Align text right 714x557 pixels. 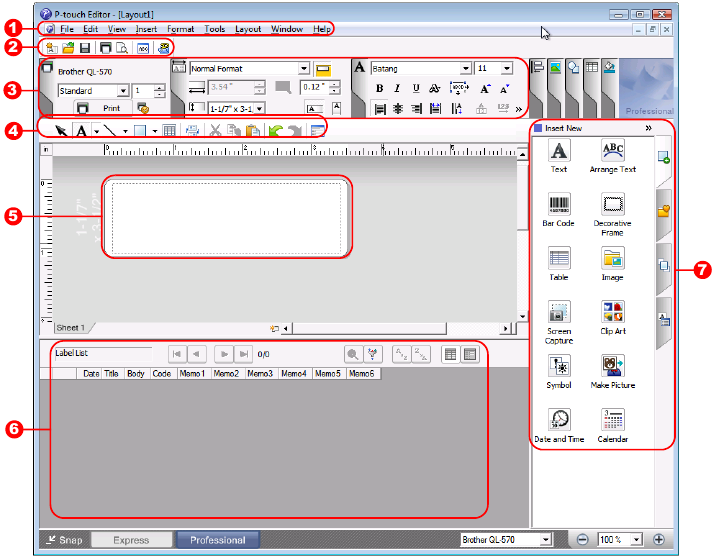pyautogui.click(x=416, y=109)
